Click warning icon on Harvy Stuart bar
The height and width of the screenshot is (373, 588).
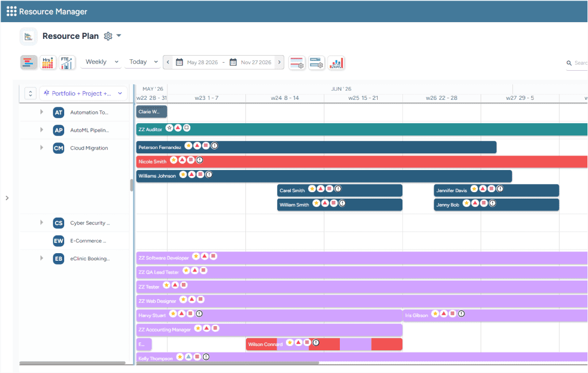(199, 314)
